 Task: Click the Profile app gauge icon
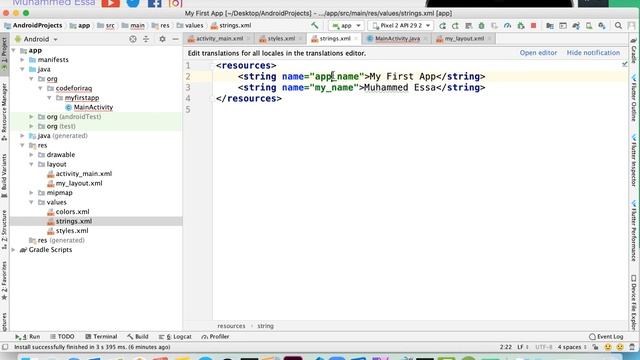[x=507, y=26]
